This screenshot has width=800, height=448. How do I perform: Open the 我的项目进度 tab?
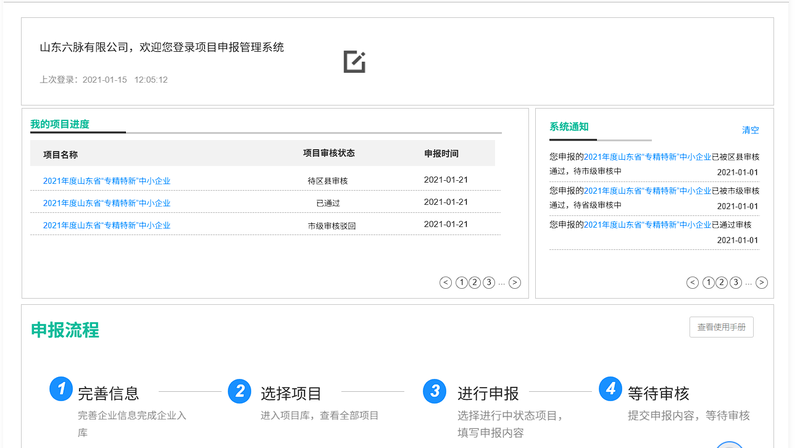[60, 124]
